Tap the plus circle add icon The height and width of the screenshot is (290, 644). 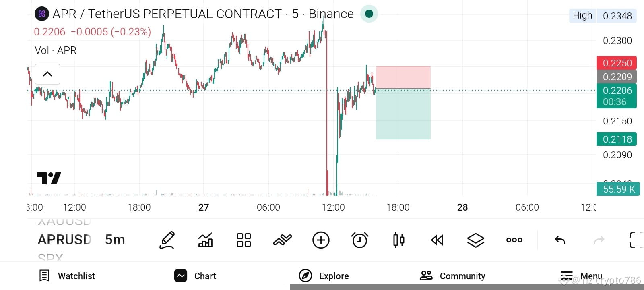coord(321,240)
